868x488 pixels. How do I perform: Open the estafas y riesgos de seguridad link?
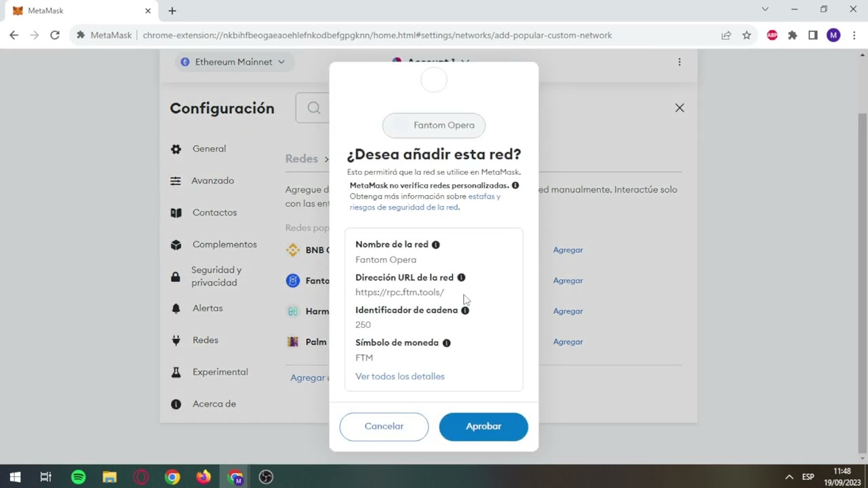pyautogui.click(x=425, y=202)
